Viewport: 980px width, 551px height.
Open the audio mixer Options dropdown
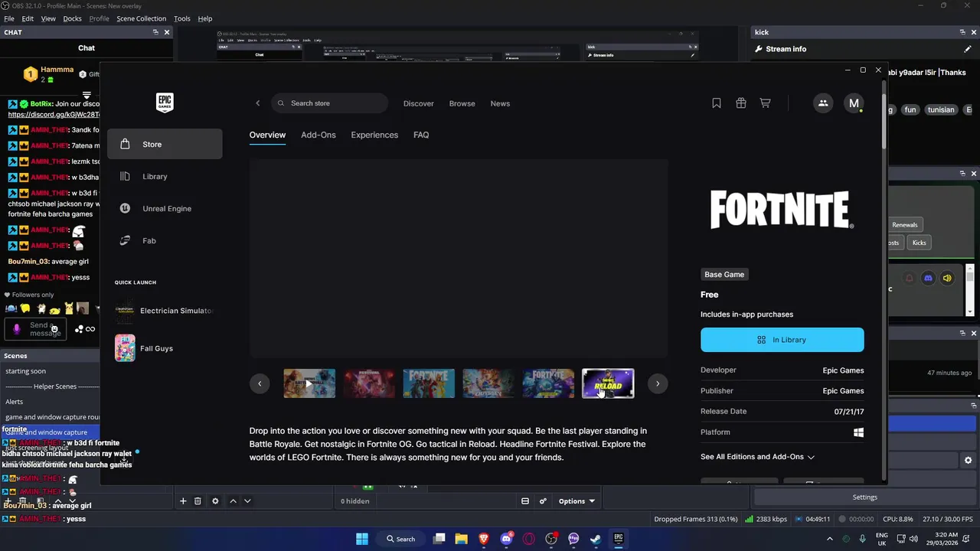tap(577, 501)
